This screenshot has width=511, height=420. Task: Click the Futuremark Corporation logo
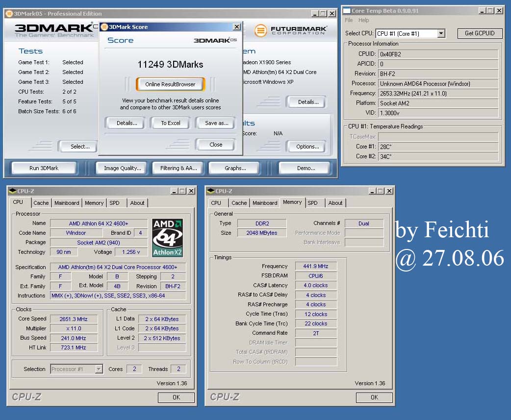290,30
